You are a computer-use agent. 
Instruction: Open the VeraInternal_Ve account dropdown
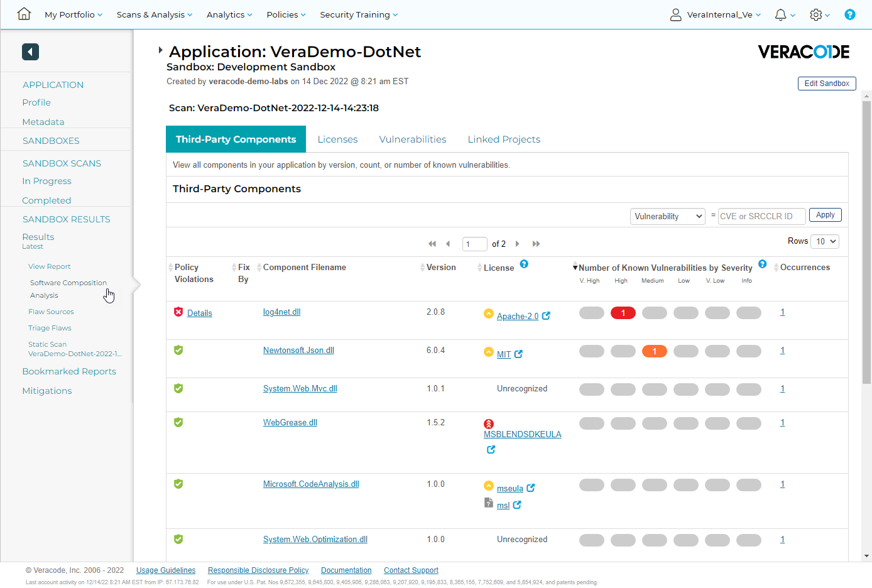724,14
